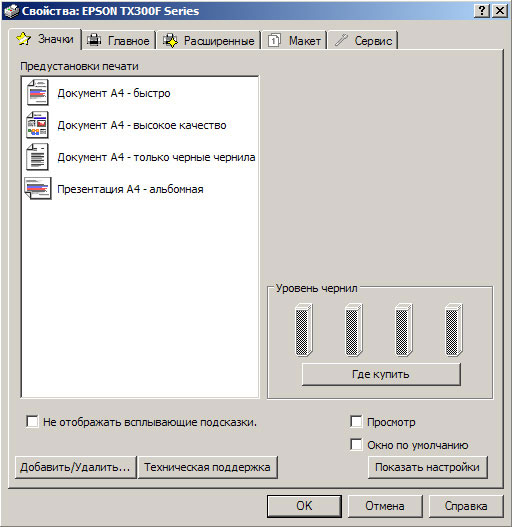
Task: Click the second ink cartridge level indicator
Action: 354,330
